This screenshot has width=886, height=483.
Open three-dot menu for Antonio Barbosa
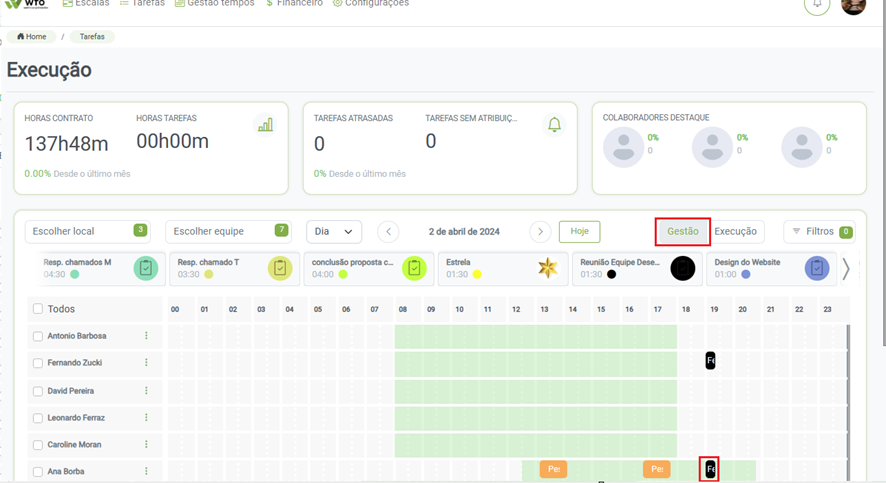click(146, 336)
